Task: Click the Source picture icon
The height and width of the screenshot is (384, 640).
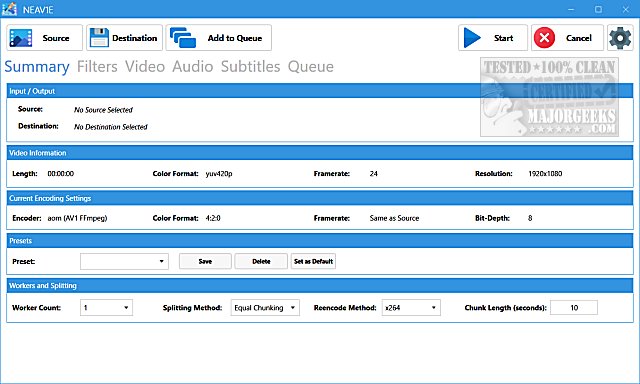Action: click(21, 38)
